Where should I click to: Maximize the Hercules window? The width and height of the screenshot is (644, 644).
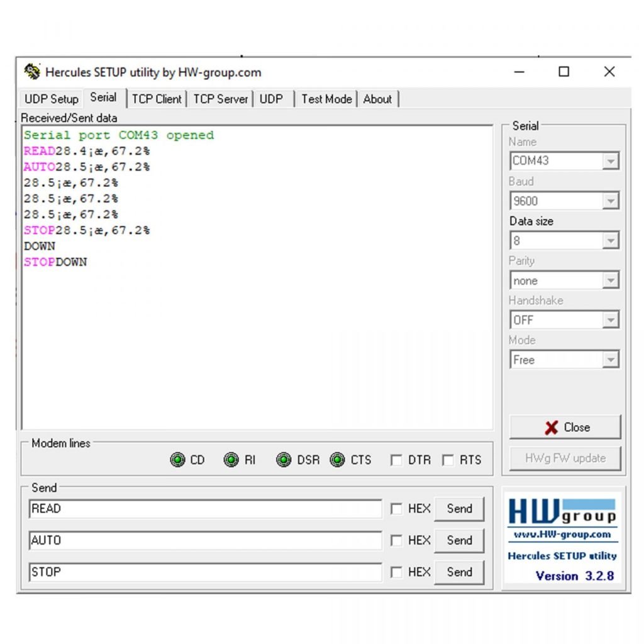(564, 72)
